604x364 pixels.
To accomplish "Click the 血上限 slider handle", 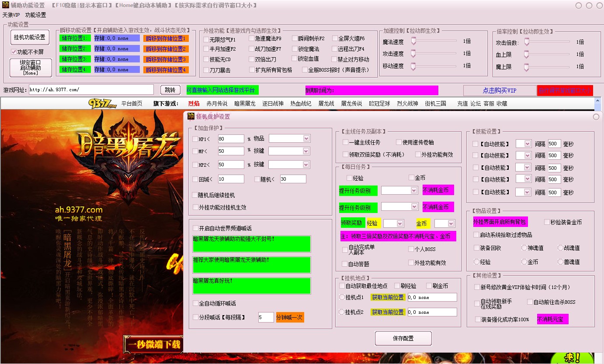I will tap(527, 54).
